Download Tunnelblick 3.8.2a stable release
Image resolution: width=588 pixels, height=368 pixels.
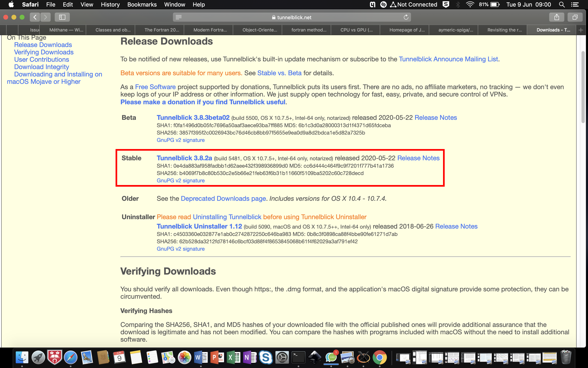pos(184,158)
